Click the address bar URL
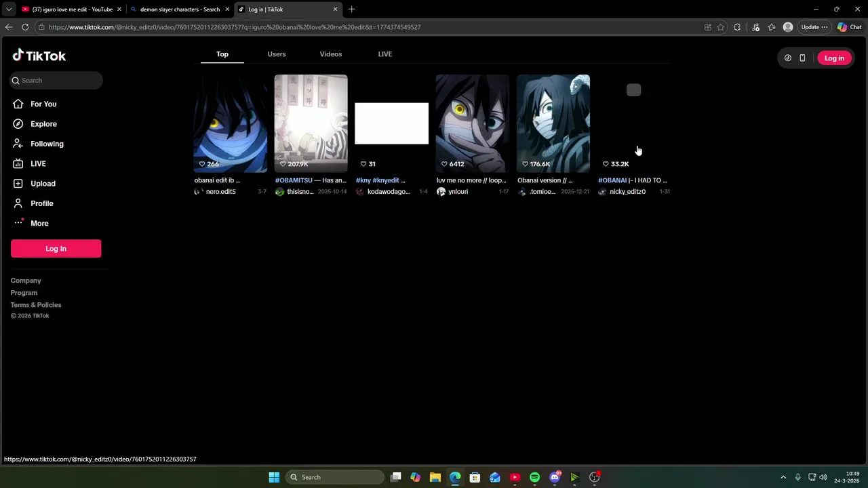Image resolution: width=868 pixels, height=488 pixels. (235, 27)
